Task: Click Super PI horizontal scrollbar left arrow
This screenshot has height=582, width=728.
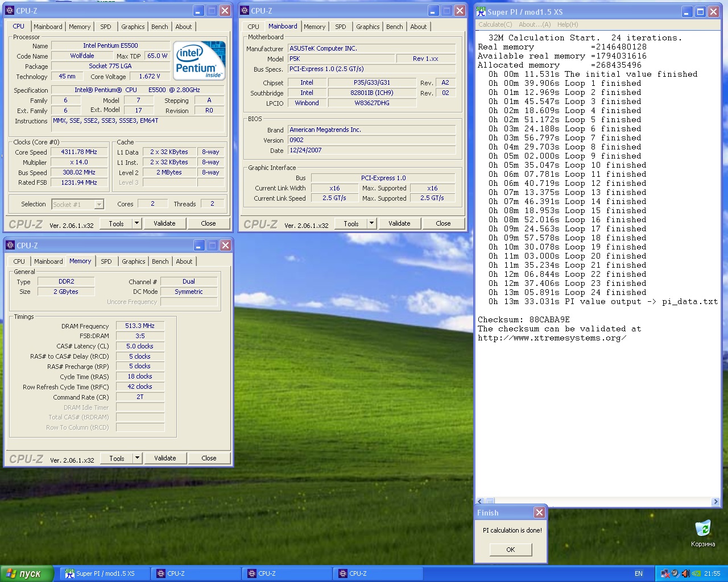Action: (x=480, y=501)
